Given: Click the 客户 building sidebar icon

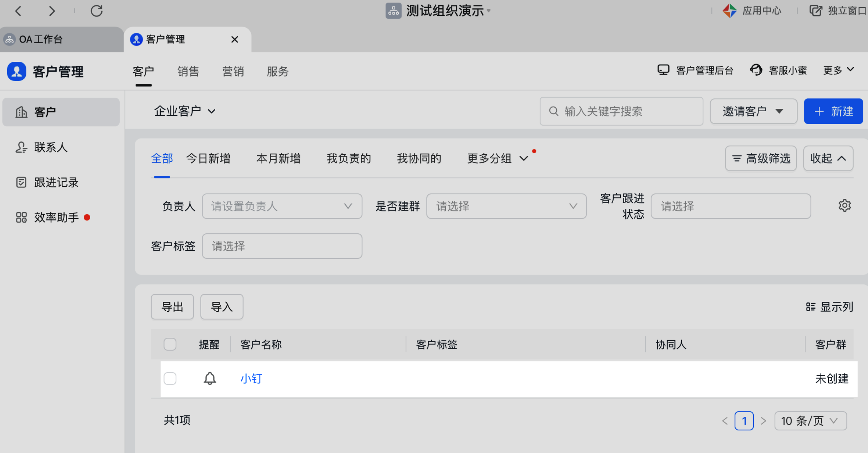Looking at the screenshot, I should tap(21, 112).
